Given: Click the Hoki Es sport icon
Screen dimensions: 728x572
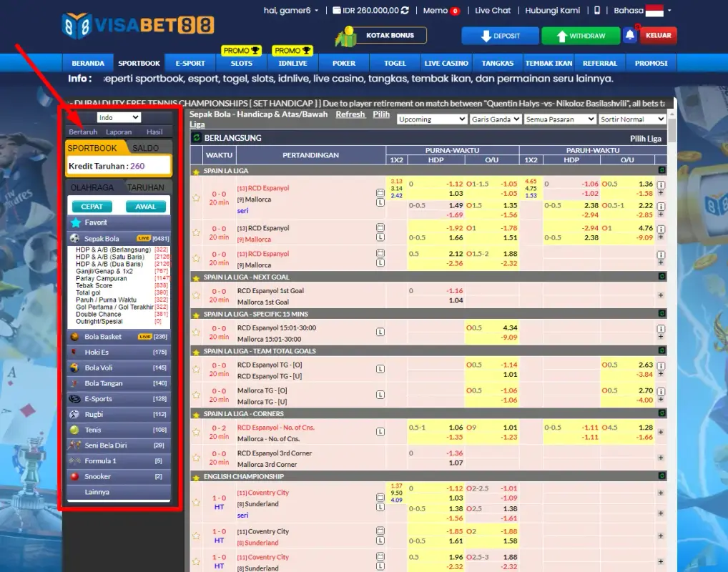Looking at the screenshot, I should (74, 352).
